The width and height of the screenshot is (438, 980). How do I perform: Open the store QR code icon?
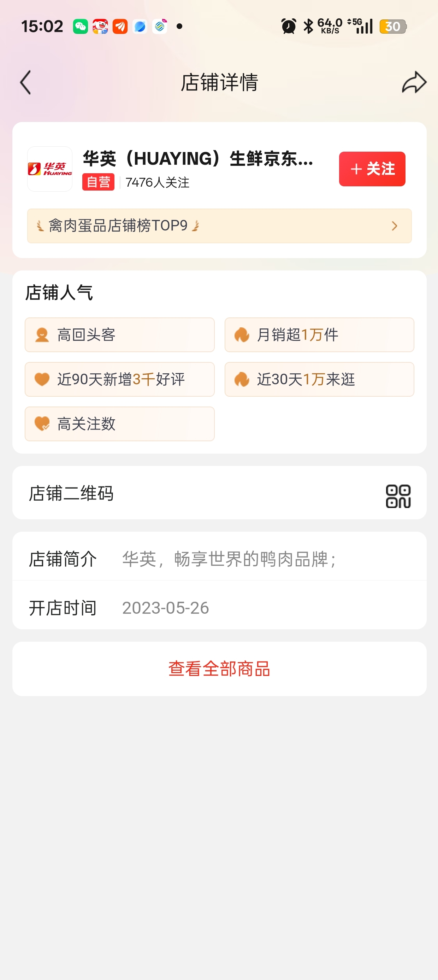click(398, 496)
